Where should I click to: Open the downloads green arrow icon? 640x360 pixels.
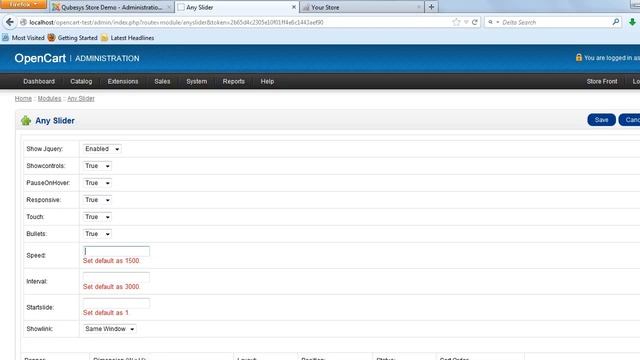[632, 22]
